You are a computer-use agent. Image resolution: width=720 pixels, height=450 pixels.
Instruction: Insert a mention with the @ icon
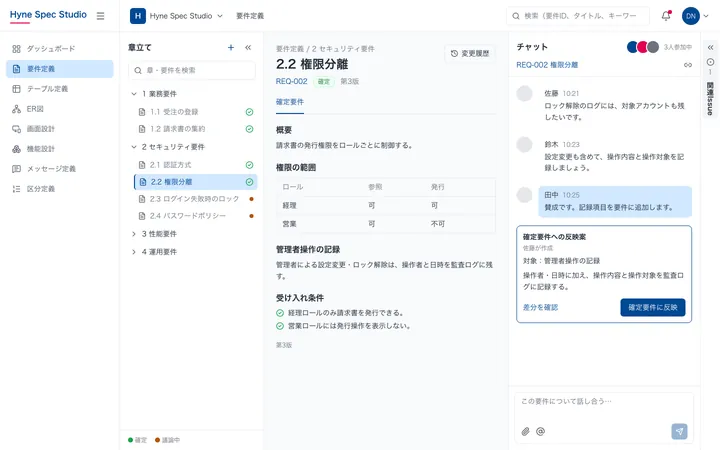(x=540, y=432)
